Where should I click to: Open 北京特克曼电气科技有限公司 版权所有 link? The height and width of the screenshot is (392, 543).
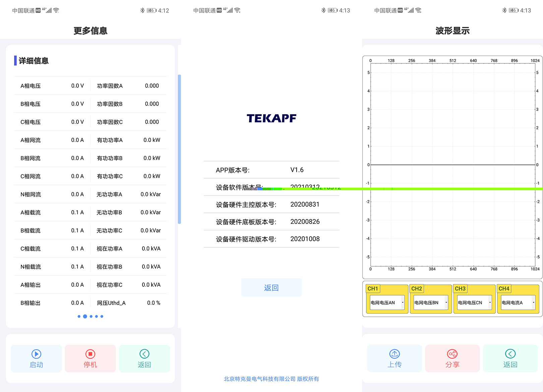271,379
